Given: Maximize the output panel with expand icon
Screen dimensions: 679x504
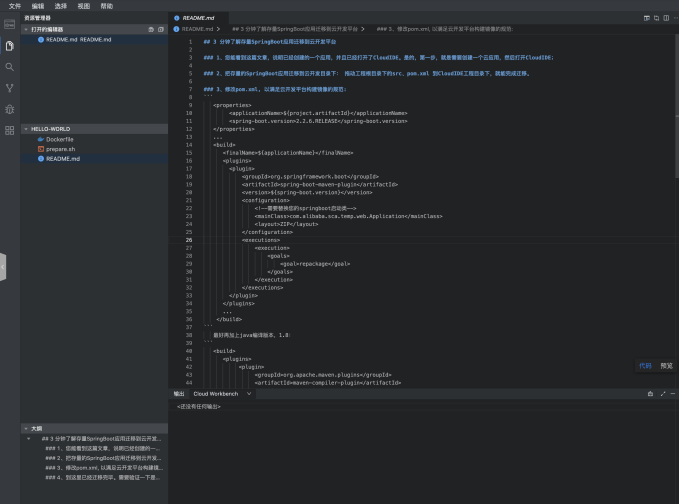Looking at the screenshot, I should (x=663, y=394).
